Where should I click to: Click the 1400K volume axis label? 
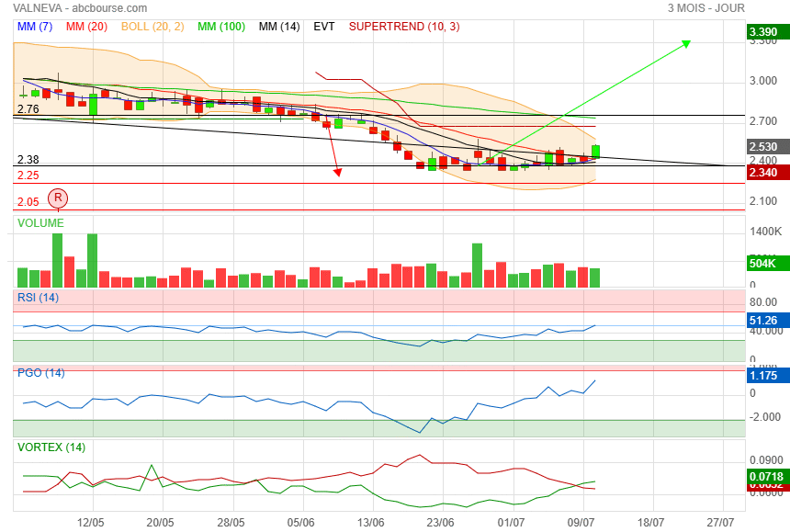(766, 232)
